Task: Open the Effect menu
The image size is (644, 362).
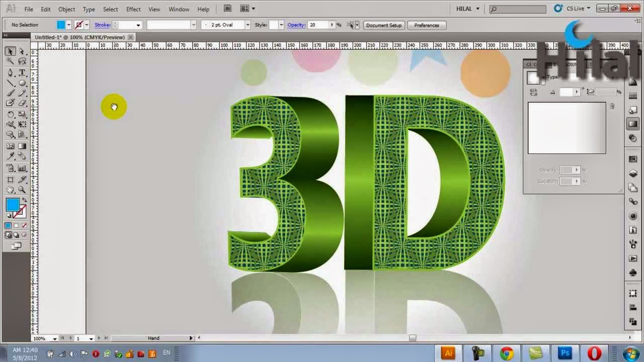Action: tap(133, 9)
